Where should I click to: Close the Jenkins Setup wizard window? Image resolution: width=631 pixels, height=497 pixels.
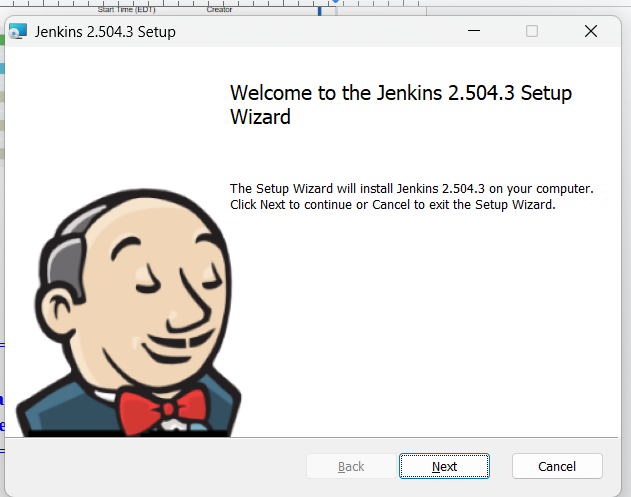click(591, 31)
